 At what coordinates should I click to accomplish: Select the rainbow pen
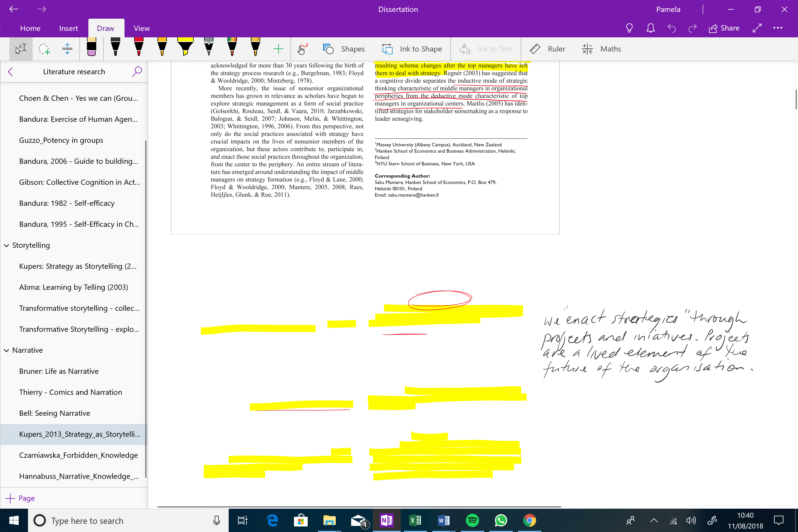click(232, 47)
